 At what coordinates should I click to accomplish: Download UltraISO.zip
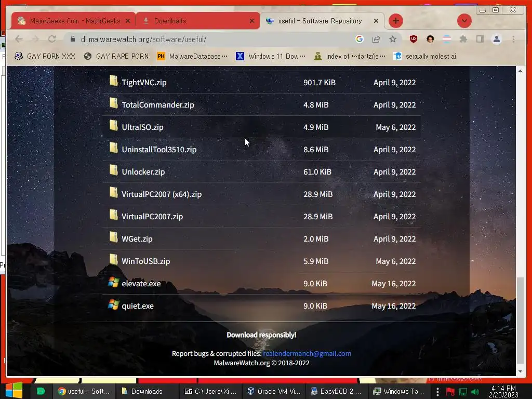[x=142, y=127]
